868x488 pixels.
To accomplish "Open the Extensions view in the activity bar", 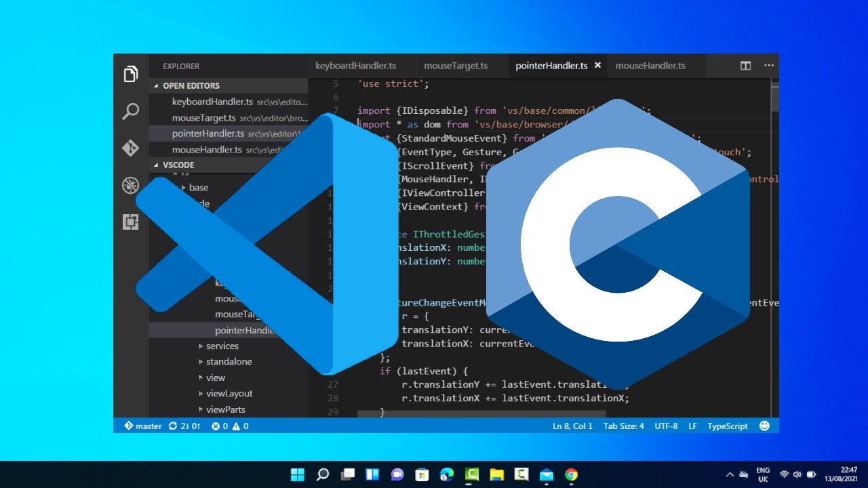I will click(131, 222).
